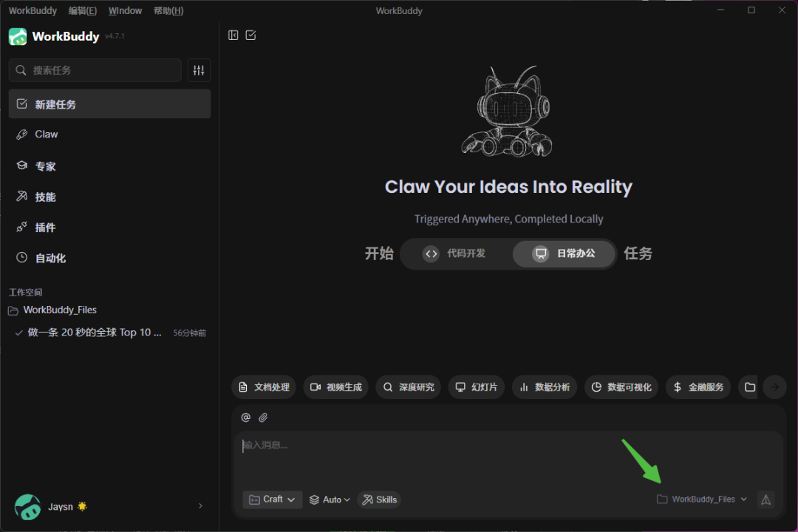Click the WorkBuddy logo icon
Screen dimensions: 798x532
tap(18, 37)
